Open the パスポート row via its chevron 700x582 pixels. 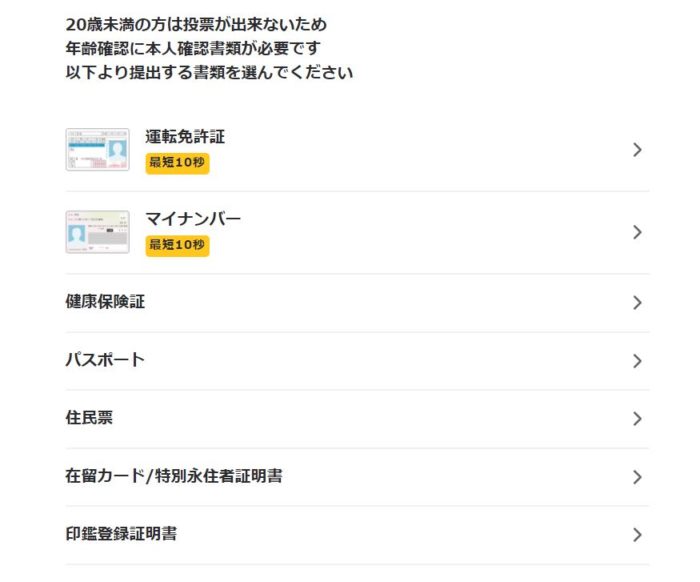click(x=638, y=361)
